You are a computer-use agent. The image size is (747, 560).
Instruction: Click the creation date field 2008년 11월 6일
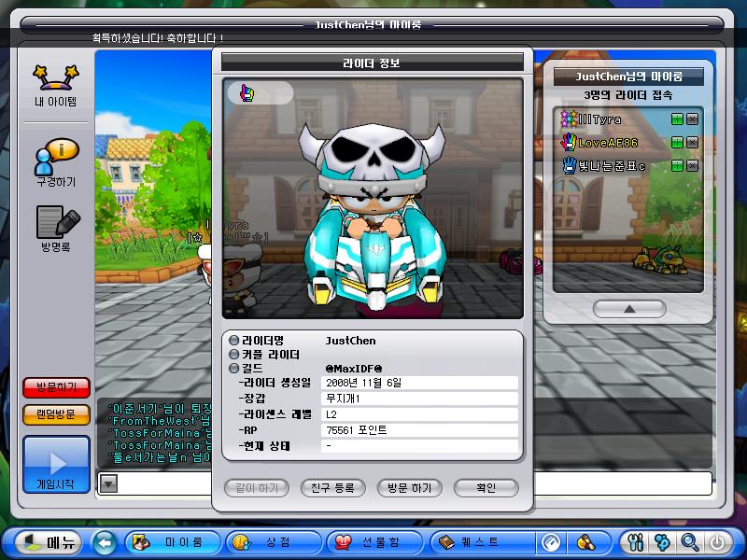click(419, 383)
